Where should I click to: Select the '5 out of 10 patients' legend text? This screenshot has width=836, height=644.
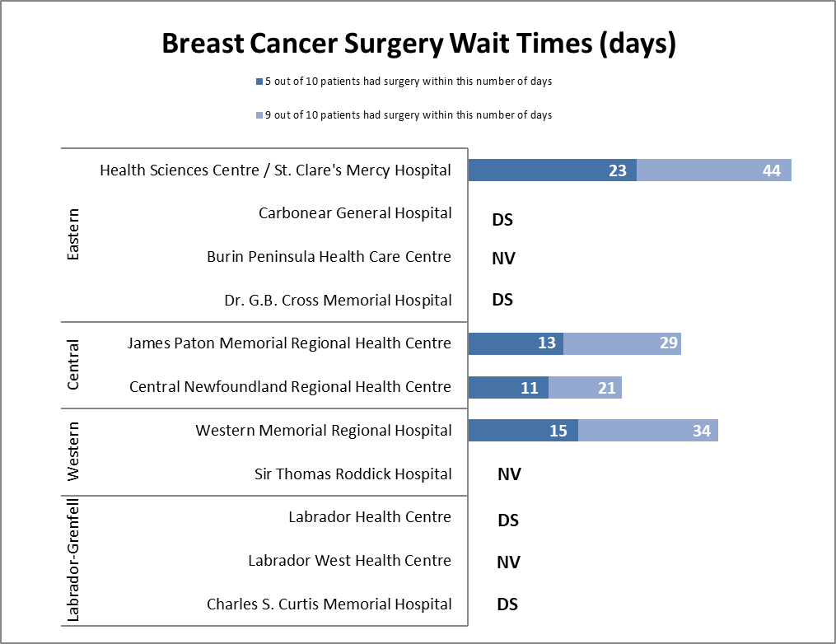point(408,82)
